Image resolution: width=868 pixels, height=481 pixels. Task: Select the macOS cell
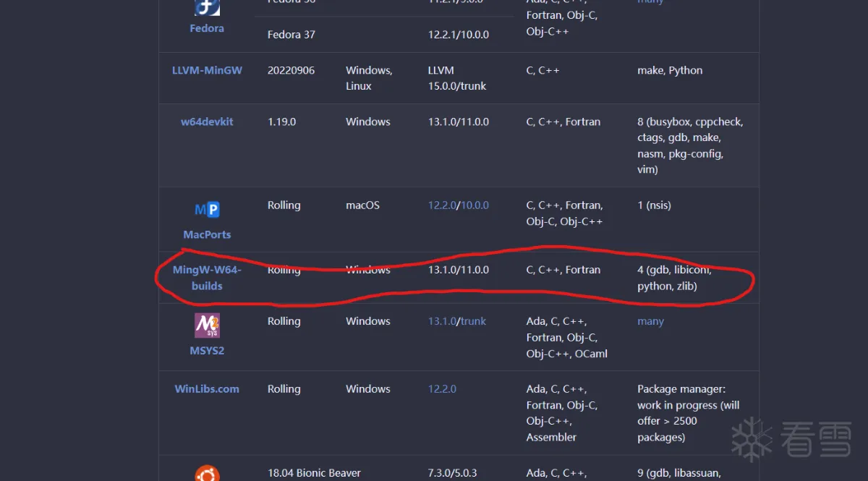(363, 205)
